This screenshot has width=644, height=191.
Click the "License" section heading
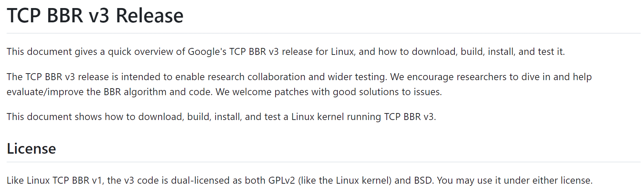[31, 149]
